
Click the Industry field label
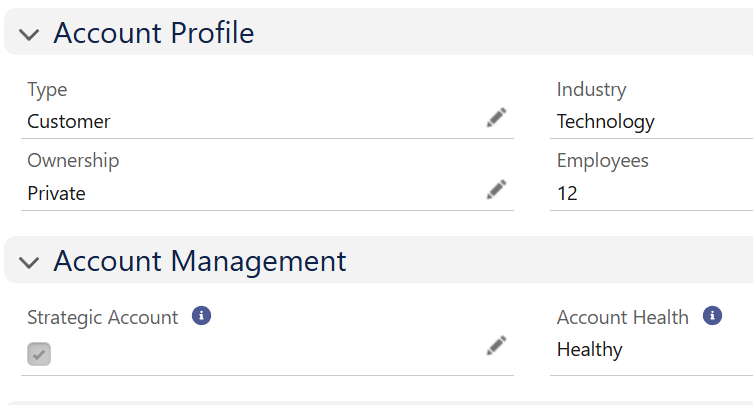591,90
